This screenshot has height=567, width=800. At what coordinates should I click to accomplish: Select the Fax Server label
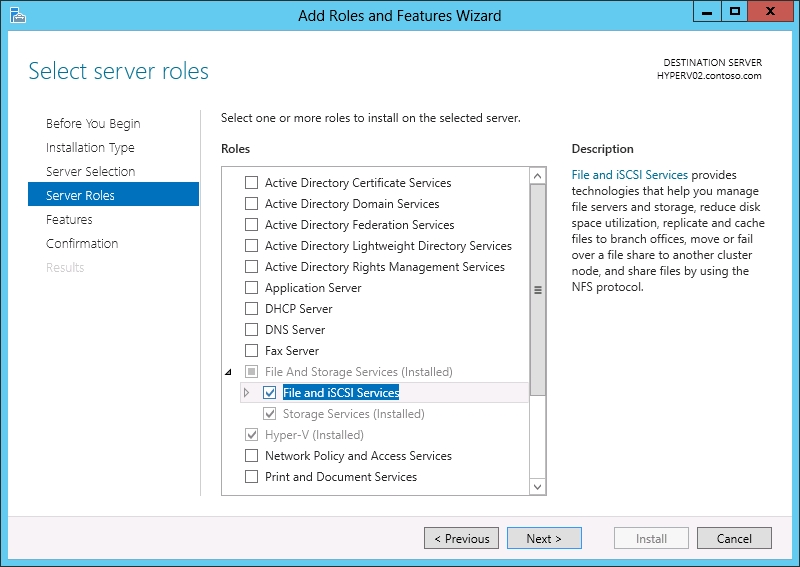(x=292, y=351)
